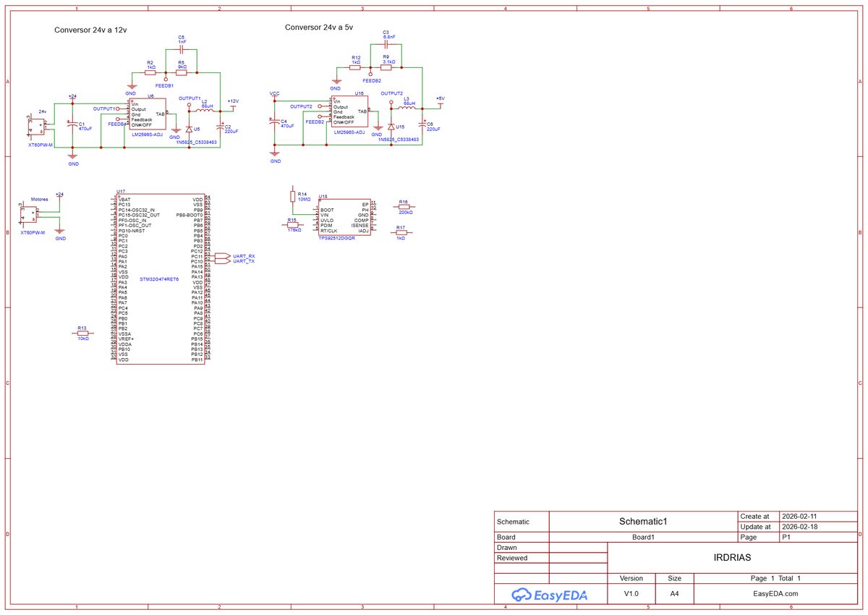The image size is (868, 615).
Task: Click the "Board1" field
Action: point(643,538)
